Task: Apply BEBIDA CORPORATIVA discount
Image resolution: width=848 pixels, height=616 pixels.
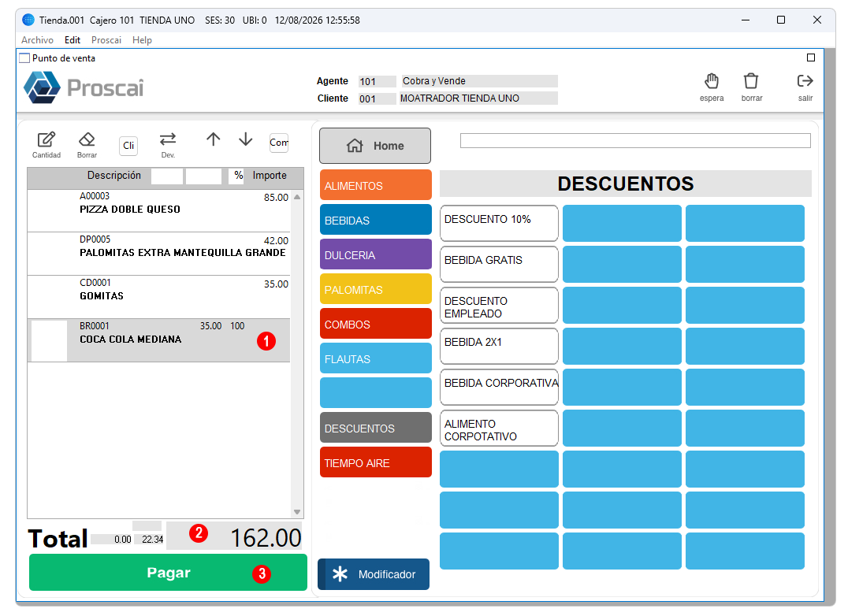Action: (499, 388)
